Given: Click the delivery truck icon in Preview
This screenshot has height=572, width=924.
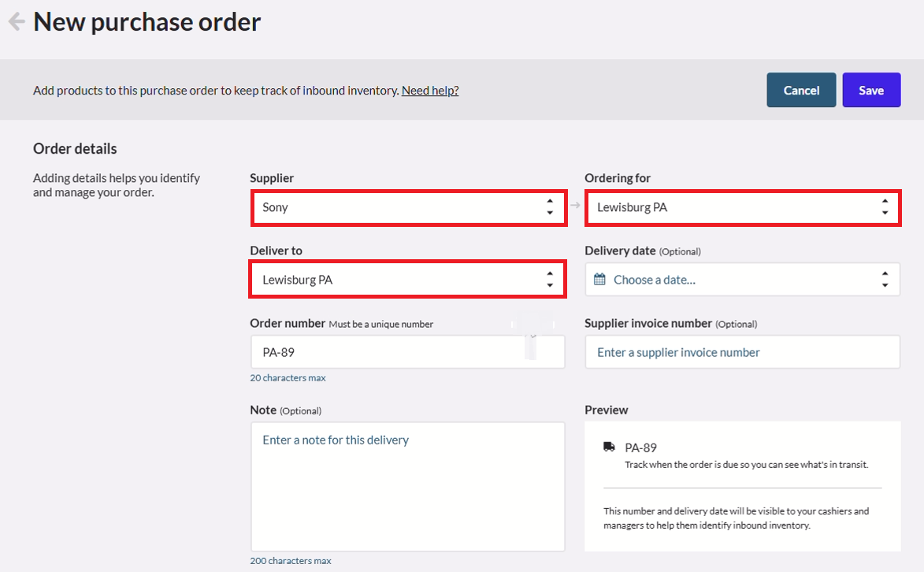Looking at the screenshot, I should pyautogui.click(x=610, y=447).
